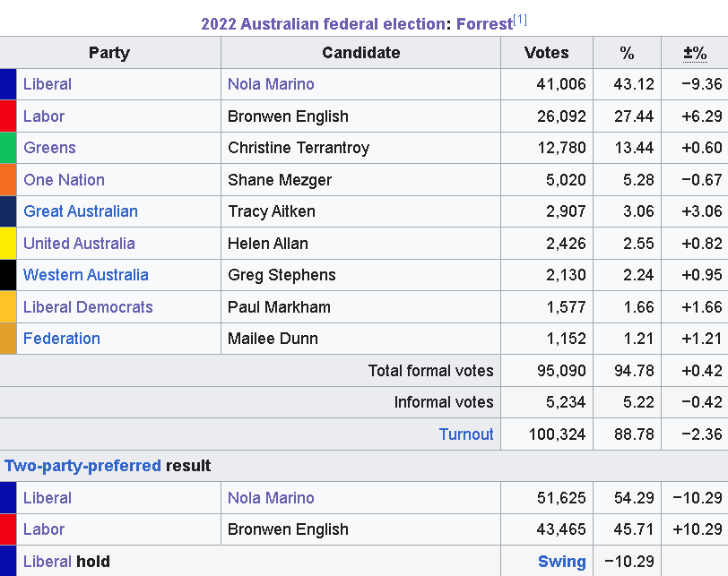
Task: Select the Christine Terrantroy candidate cell
Action: (x=360, y=148)
